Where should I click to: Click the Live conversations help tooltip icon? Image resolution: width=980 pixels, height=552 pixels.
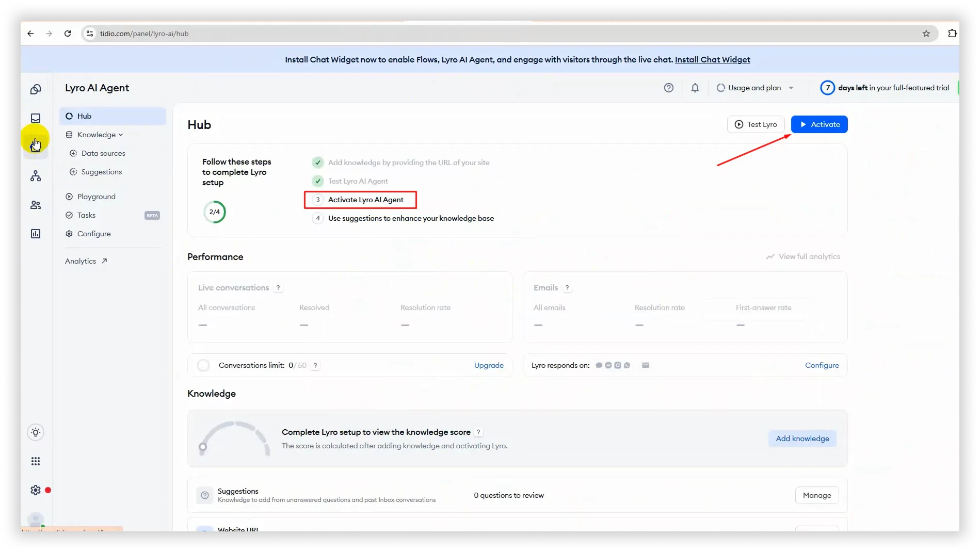click(278, 288)
